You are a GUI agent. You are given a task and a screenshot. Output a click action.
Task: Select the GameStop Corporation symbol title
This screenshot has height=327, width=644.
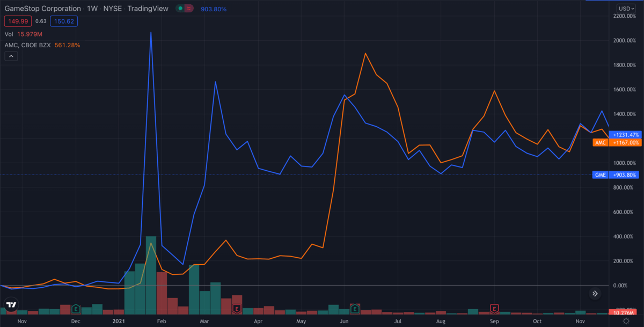pos(43,9)
